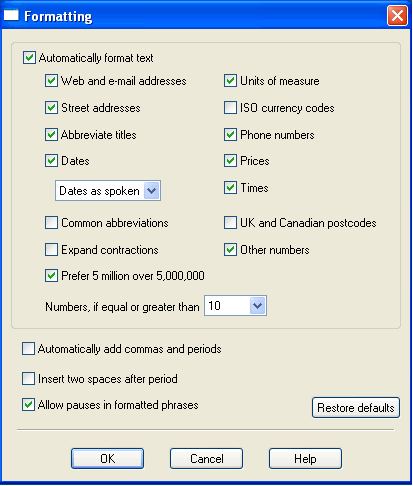The image size is (413, 486).
Task: Check Expand contractions box
Action: 51,250
